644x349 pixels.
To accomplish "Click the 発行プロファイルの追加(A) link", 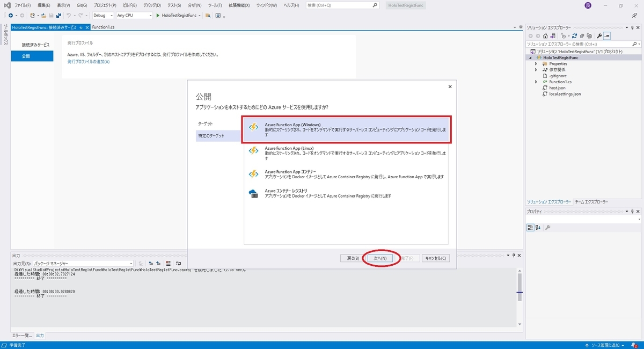I will (89, 62).
